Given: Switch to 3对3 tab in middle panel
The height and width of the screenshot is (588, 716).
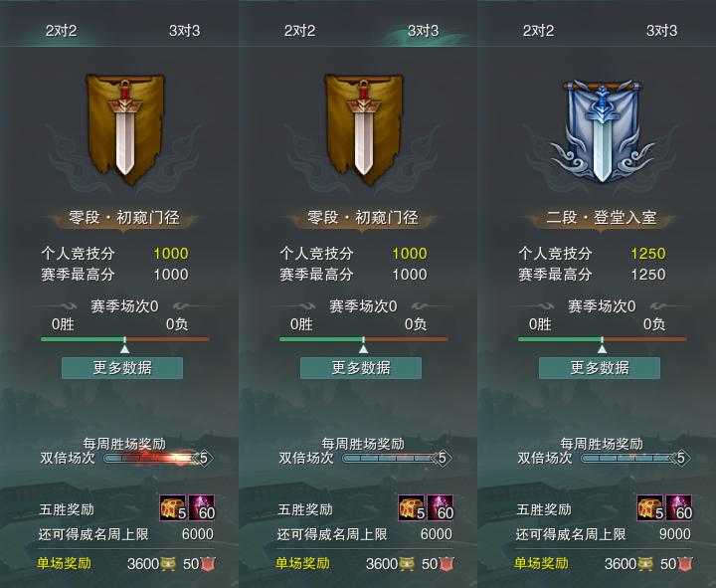Looking at the screenshot, I should pos(423,31).
